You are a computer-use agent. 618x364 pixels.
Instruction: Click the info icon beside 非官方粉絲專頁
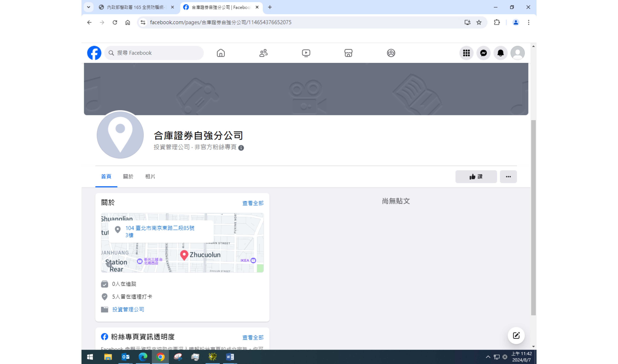241,148
